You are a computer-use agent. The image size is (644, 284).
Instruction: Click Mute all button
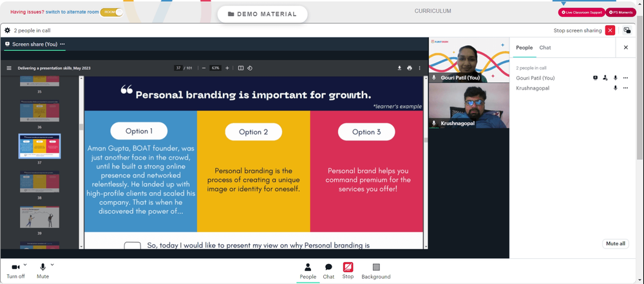pos(616,243)
